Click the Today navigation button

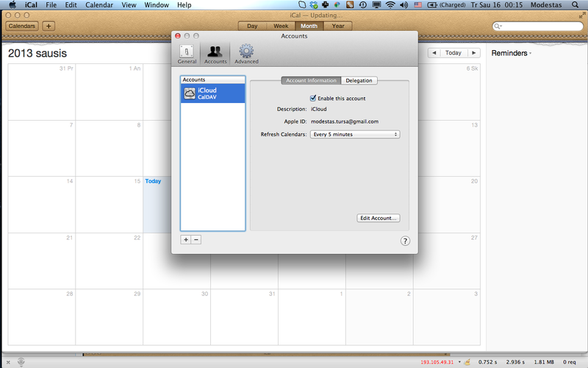pyautogui.click(x=453, y=53)
